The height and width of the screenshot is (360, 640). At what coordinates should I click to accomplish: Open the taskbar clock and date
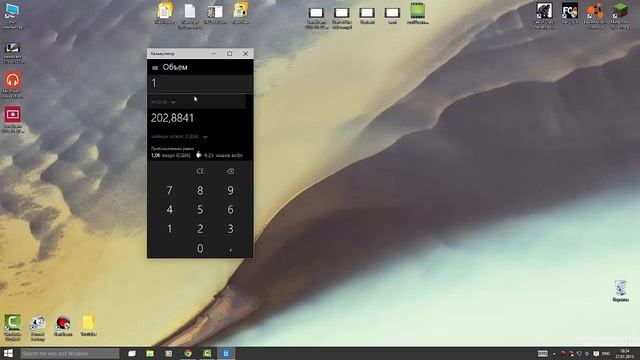[x=625, y=353]
